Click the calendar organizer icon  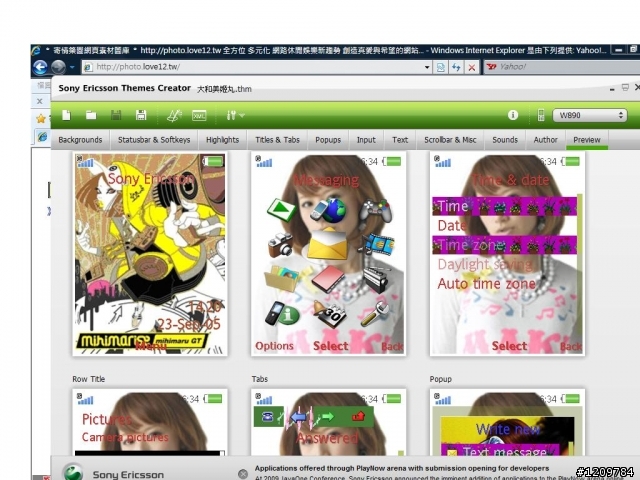330,314
